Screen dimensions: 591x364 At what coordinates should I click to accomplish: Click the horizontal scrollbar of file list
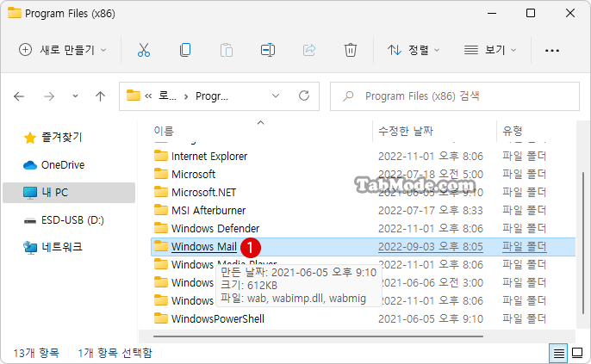(x=318, y=336)
